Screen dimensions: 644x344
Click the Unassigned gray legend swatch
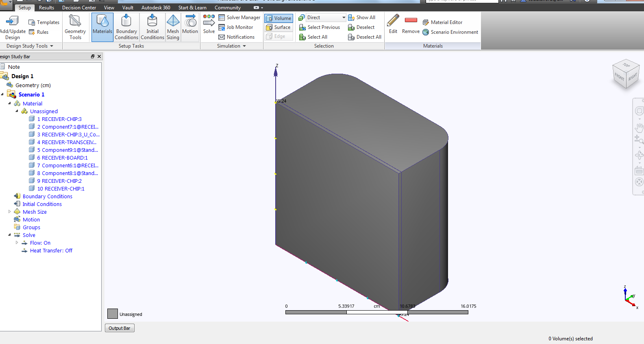[x=113, y=313]
